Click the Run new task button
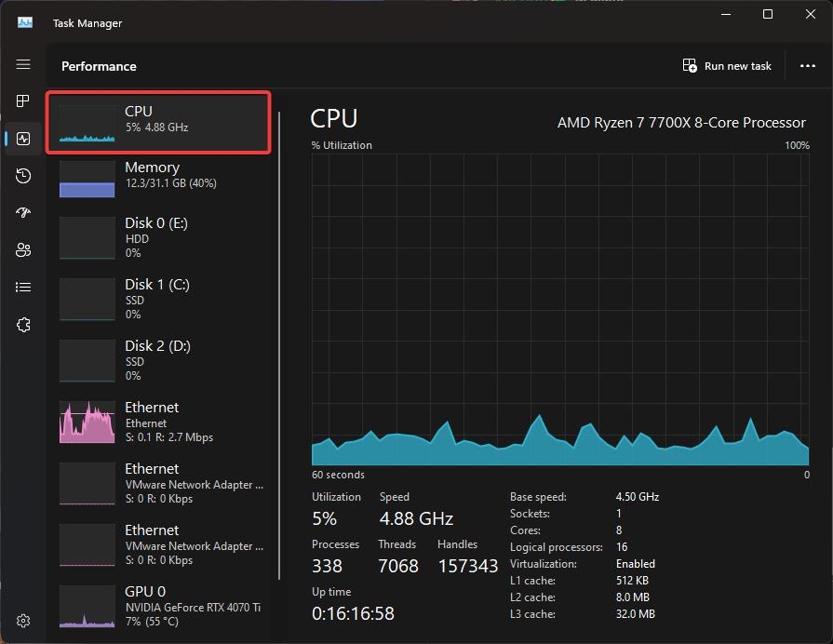 [x=727, y=66]
